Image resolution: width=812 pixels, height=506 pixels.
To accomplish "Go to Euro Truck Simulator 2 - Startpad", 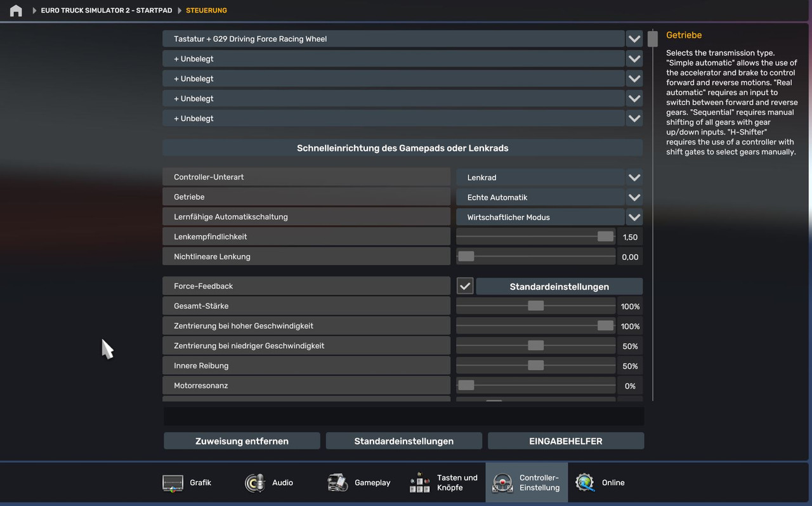I will tap(105, 11).
